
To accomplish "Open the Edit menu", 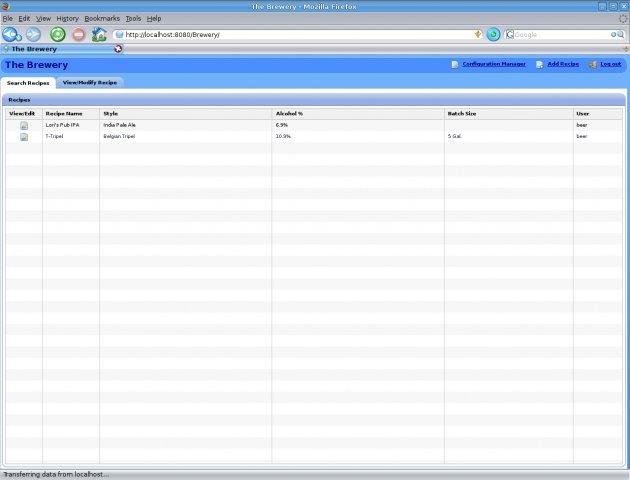I will pos(24,18).
